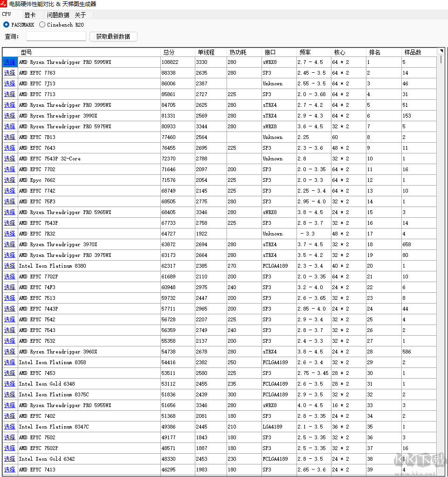This screenshot has height=477, width=448.
Task: Click 选择 link for AMD EPYC 7413
Action: pyautogui.click(x=10, y=470)
